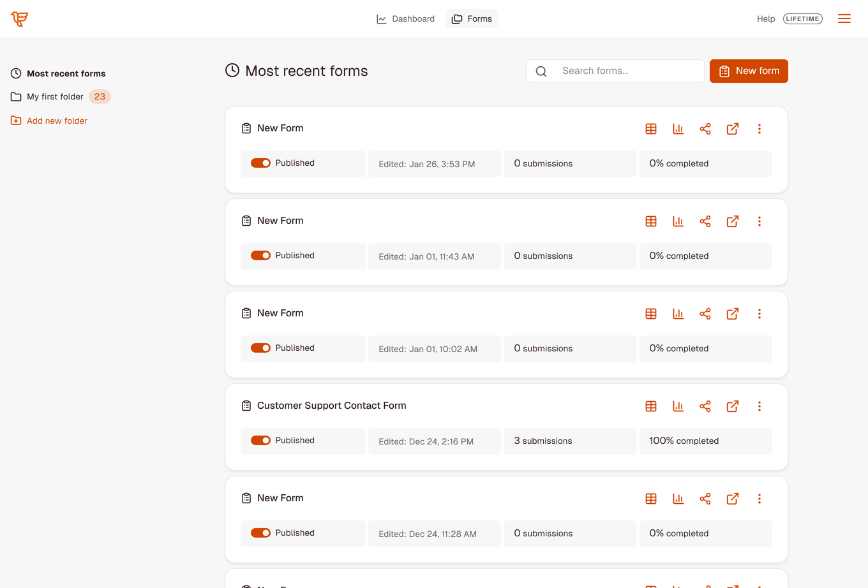Open external link for form edited Jan 01, 11:43 AM
Screen dimensions: 868x588
point(733,221)
